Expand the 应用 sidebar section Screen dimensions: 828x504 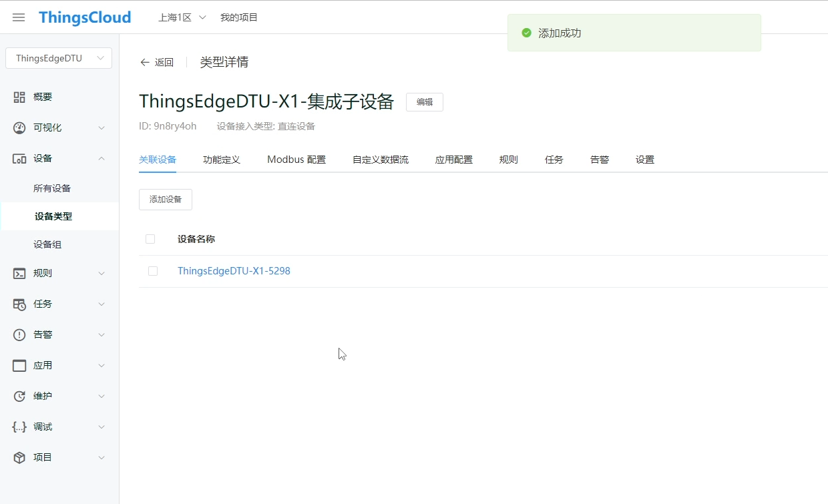click(101, 365)
